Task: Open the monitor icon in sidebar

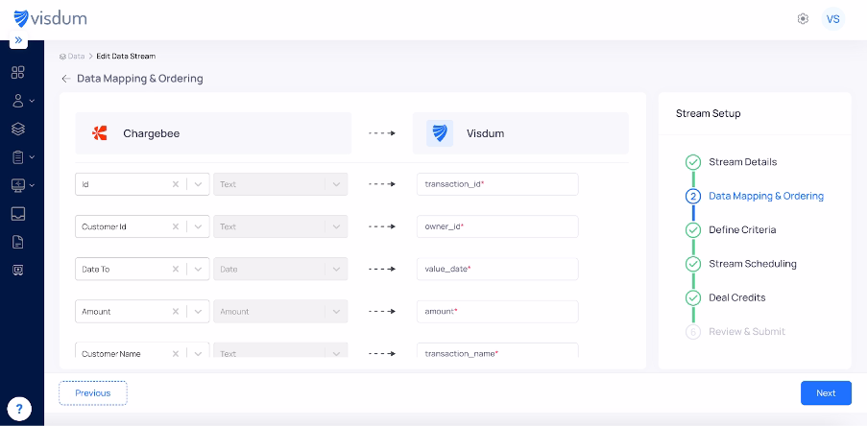Action: 18,185
